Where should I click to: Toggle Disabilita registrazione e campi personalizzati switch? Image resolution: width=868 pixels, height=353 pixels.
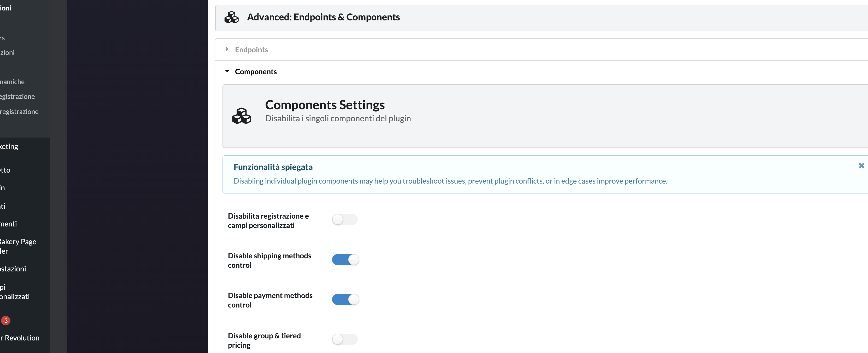click(x=345, y=219)
